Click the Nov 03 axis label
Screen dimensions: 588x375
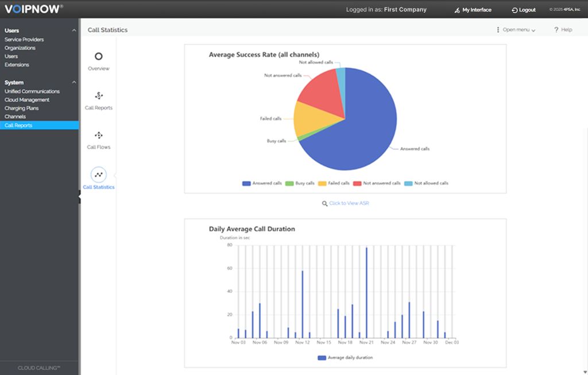[x=238, y=342]
